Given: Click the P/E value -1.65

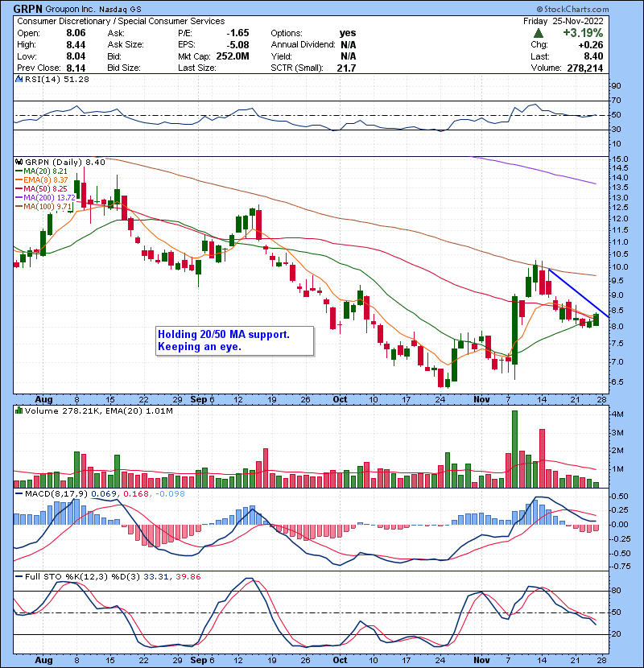Looking at the screenshot, I should click(237, 33).
